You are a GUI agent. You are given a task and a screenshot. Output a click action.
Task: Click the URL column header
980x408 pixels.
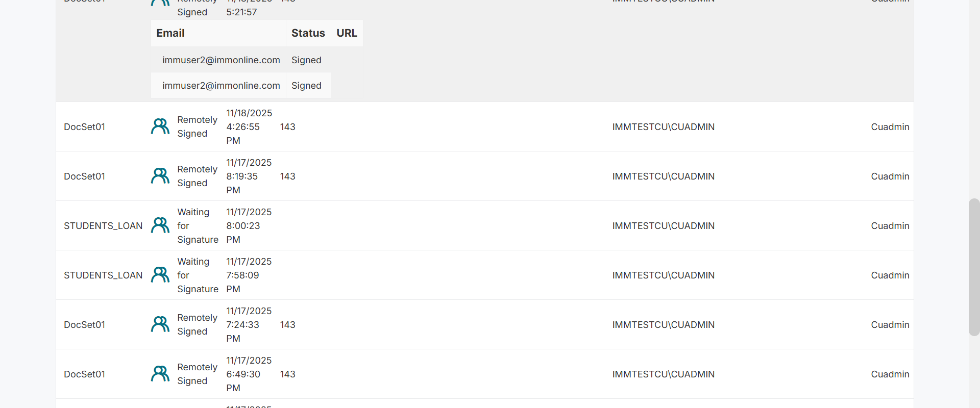coord(347,33)
